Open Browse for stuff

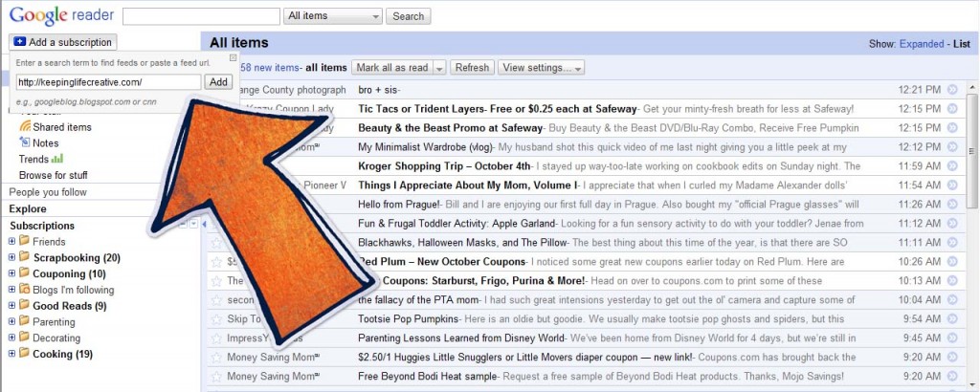(x=54, y=175)
